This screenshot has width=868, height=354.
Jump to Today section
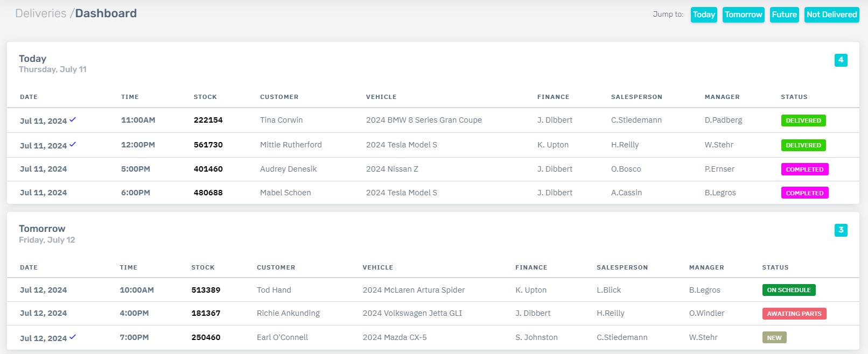click(704, 15)
